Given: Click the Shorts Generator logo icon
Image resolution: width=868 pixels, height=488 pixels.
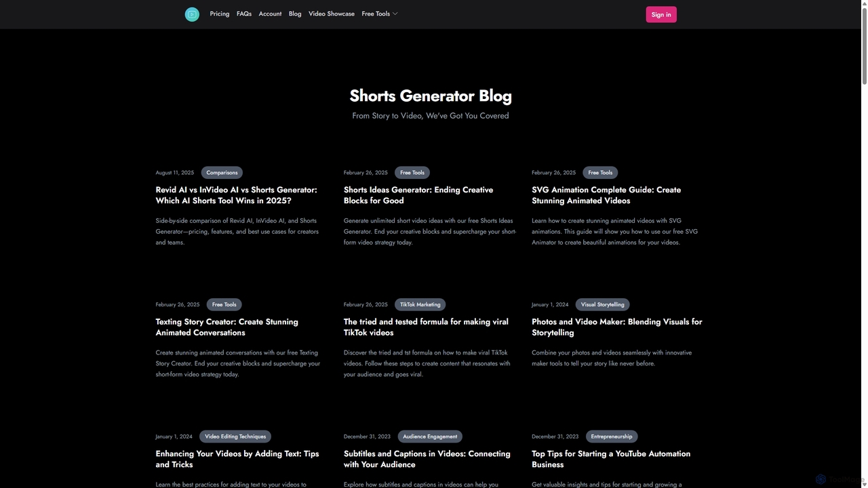Looking at the screenshot, I should pos(192,14).
